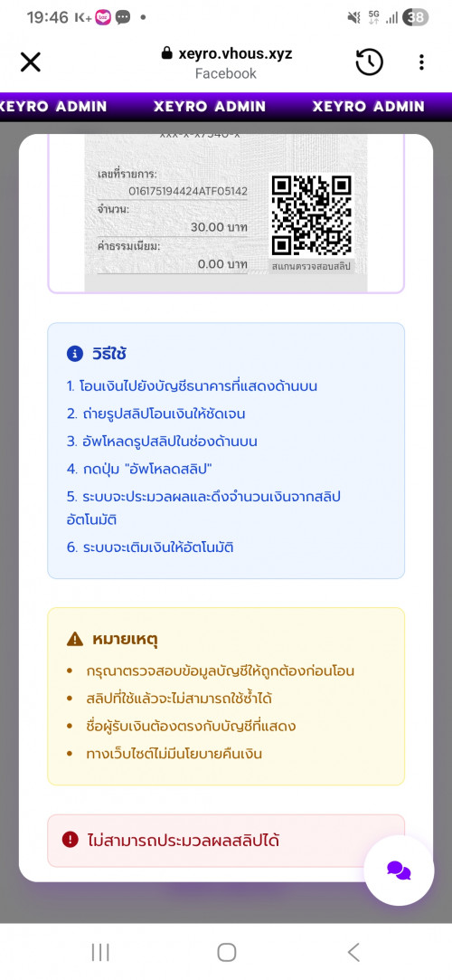Tap the red error icon in the alert

click(71, 840)
